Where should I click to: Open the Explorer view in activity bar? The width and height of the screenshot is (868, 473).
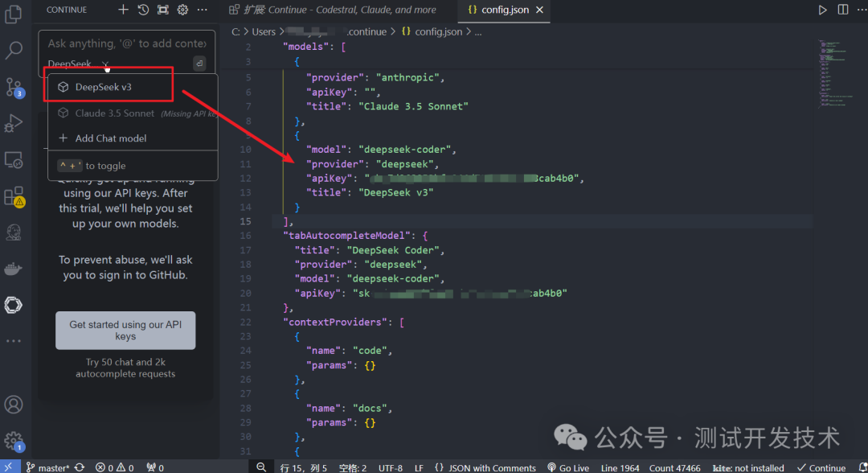(x=14, y=14)
